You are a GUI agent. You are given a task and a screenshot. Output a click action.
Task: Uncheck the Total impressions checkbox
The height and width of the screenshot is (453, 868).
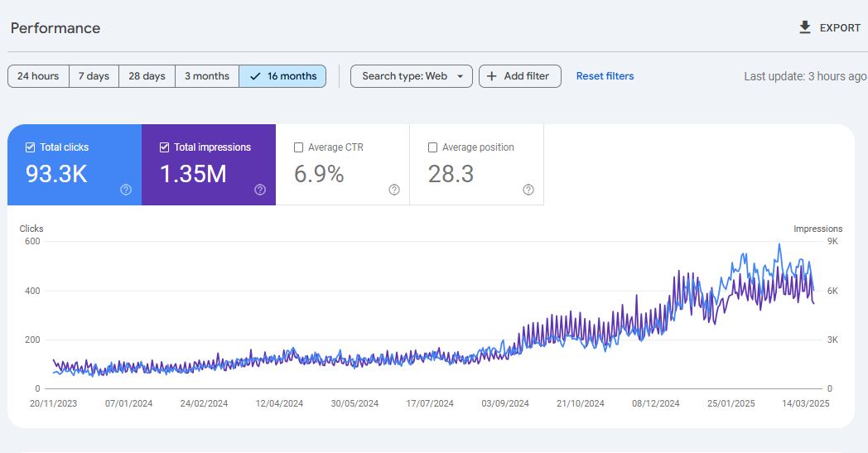(165, 147)
